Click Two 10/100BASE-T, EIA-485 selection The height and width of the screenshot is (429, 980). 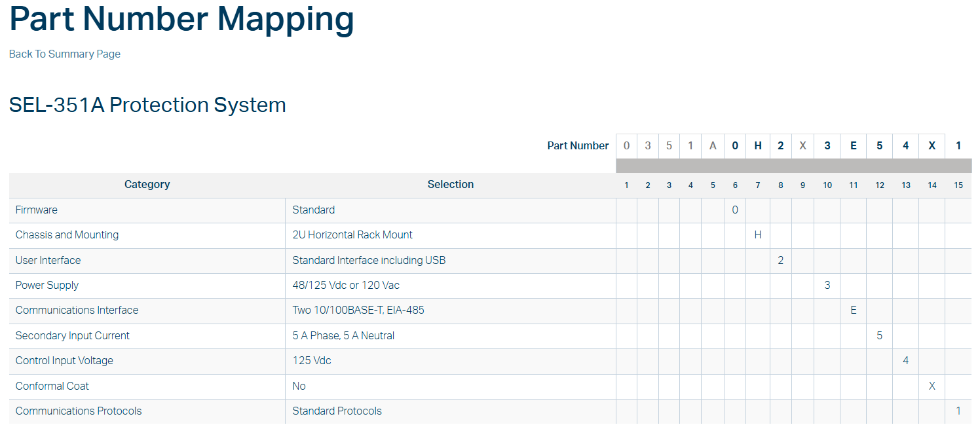click(451, 310)
